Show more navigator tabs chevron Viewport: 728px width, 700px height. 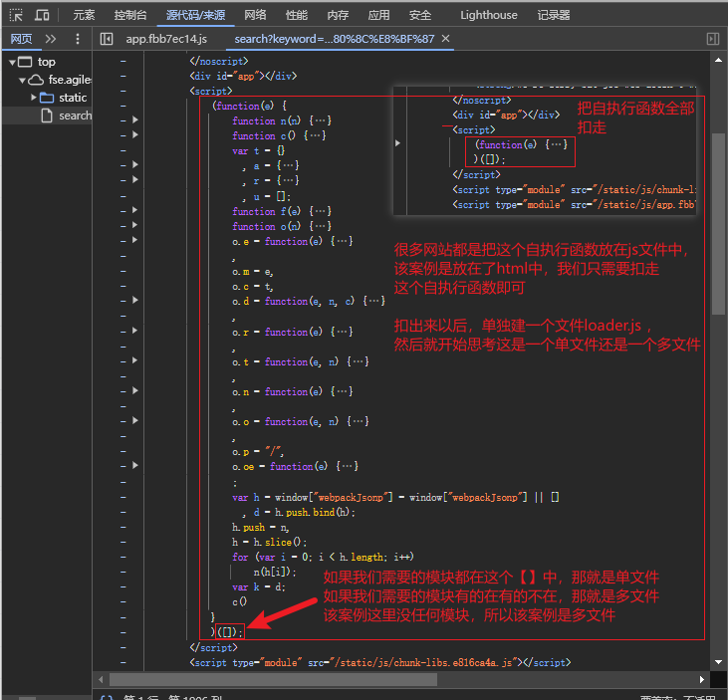[x=51, y=39]
